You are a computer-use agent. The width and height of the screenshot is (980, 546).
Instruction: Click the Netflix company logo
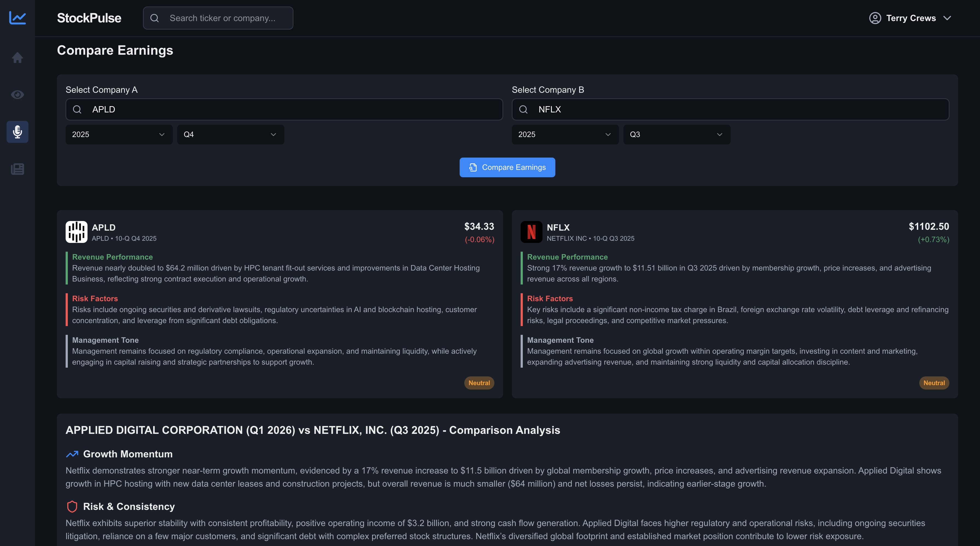coord(531,232)
